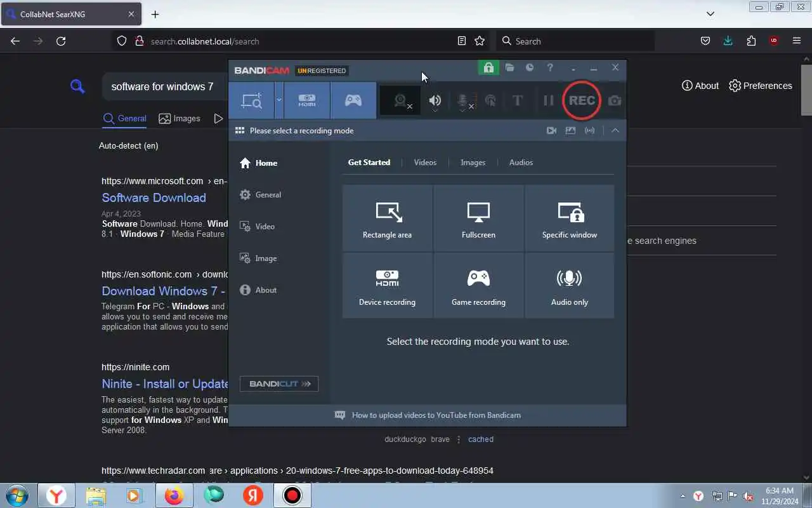812x508 pixels.
Task: Open Video settings in sidebar
Action: coord(258,227)
